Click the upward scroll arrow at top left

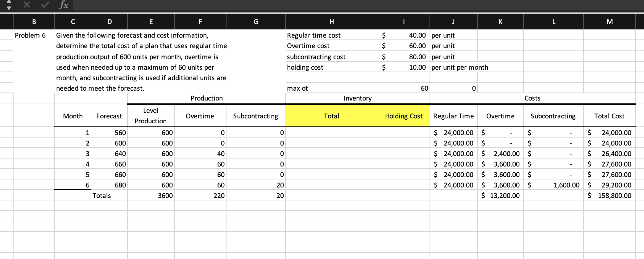[9, 2]
